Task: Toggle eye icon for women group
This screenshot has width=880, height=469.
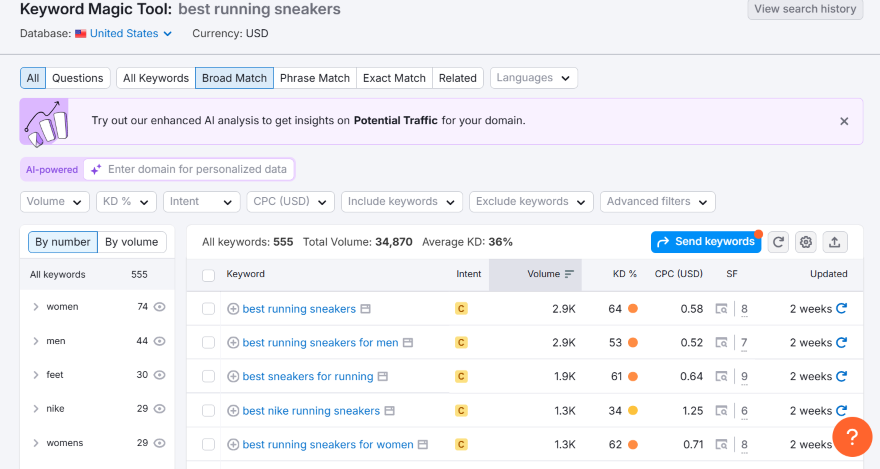Action: click(159, 307)
